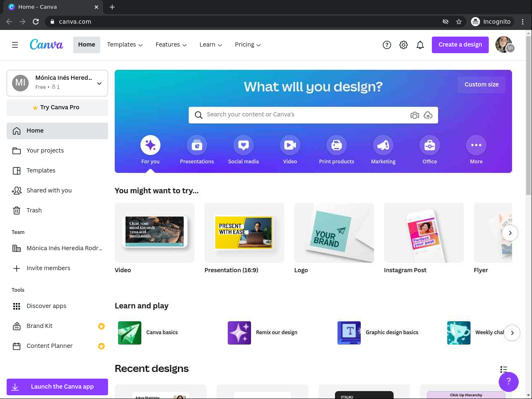
Task: Click Launch the Canva app button
Action: pos(57,387)
